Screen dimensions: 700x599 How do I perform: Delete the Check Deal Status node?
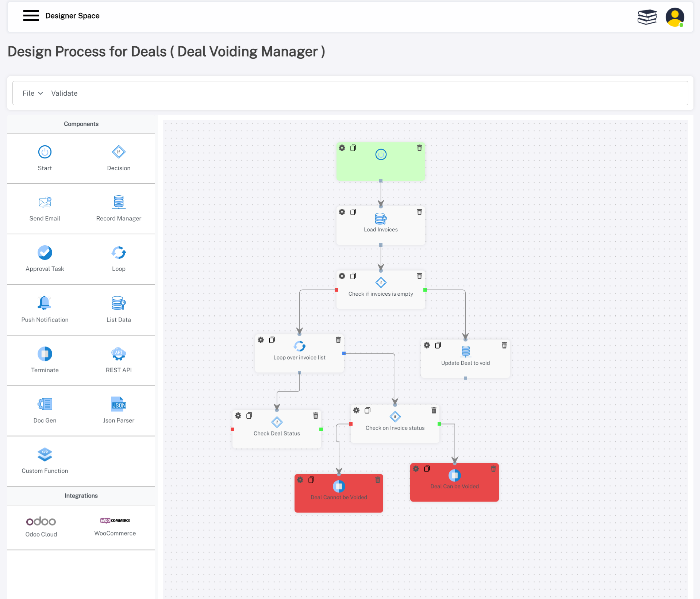[316, 416]
